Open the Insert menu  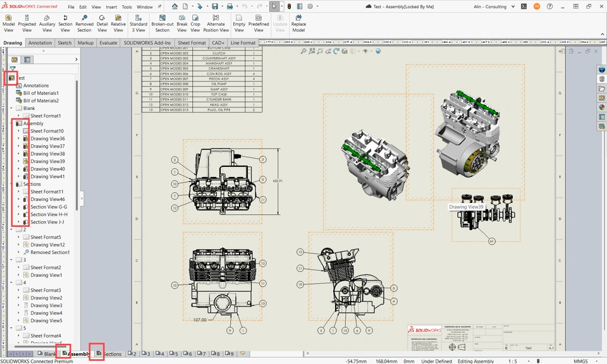(111, 7)
